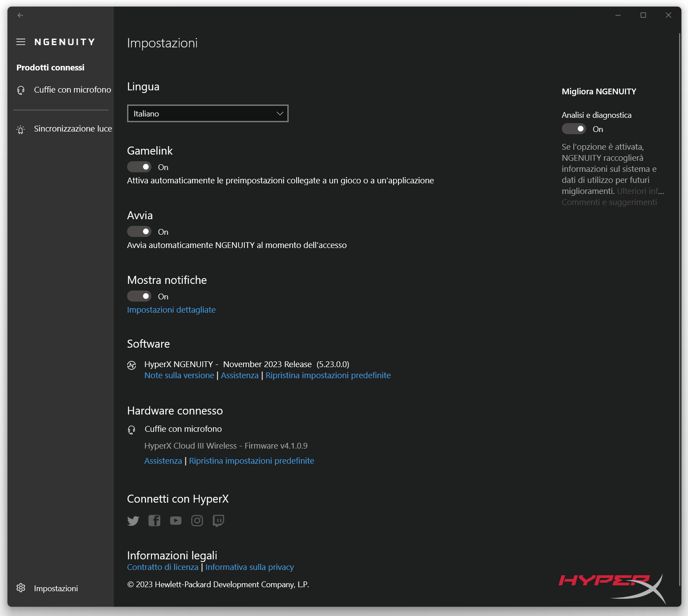688x616 pixels.
Task: Open HyperX Twitch channel
Action: tap(218, 521)
